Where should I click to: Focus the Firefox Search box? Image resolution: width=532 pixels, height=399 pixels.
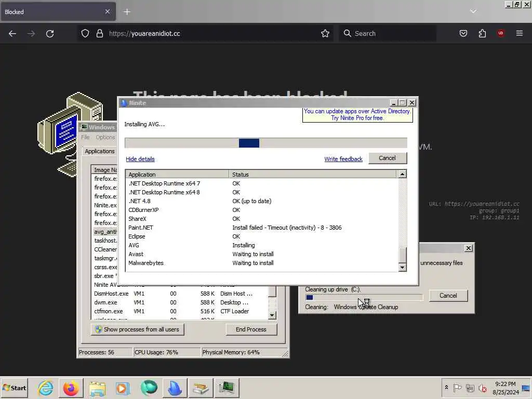(x=388, y=34)
